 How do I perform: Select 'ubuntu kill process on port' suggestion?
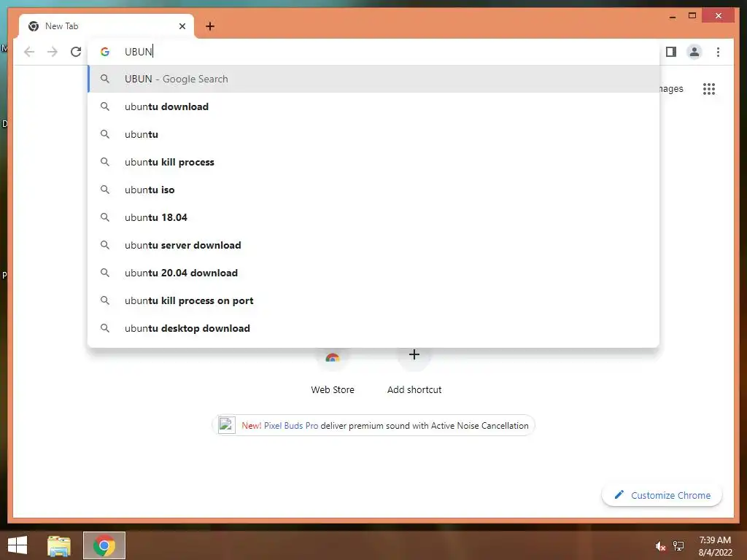[x=373, y=300]
